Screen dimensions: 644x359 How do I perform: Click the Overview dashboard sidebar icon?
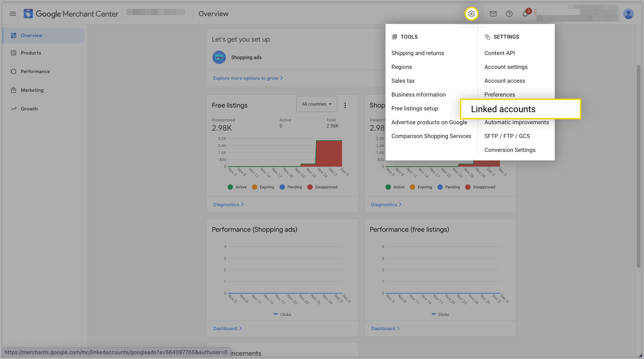click(x=14, y=36)
